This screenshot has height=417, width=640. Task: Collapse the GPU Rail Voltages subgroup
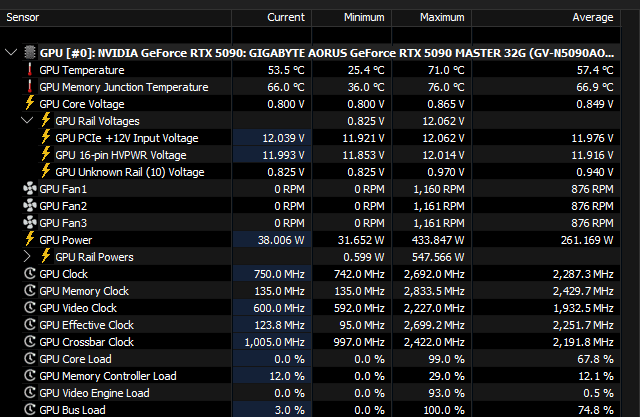point(27,121)
